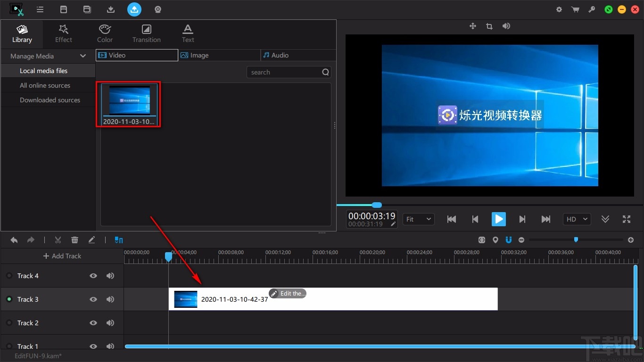This screenshot has height=362, width=644.
Task: Open settings with the gear icon
Action: pos(559,9)
